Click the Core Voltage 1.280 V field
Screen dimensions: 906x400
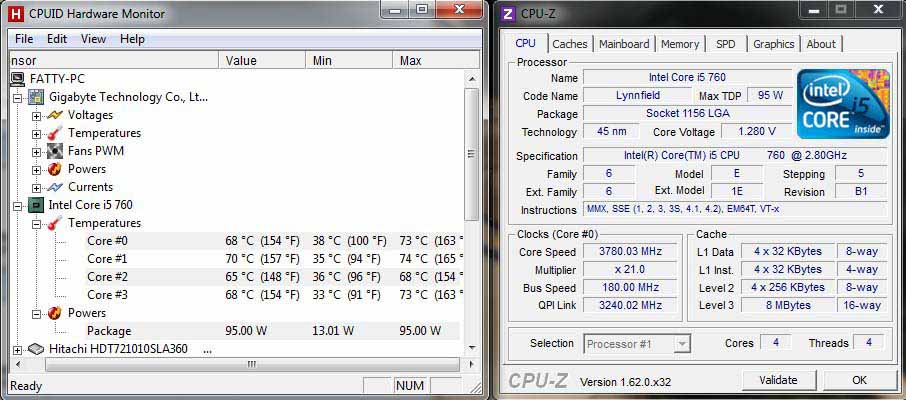[756, 131]
